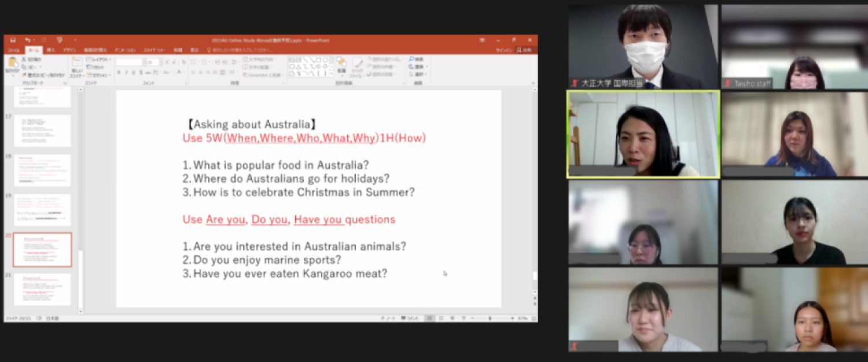Toggle Italic formatting

pyautogui.click(x=126, y=72)
